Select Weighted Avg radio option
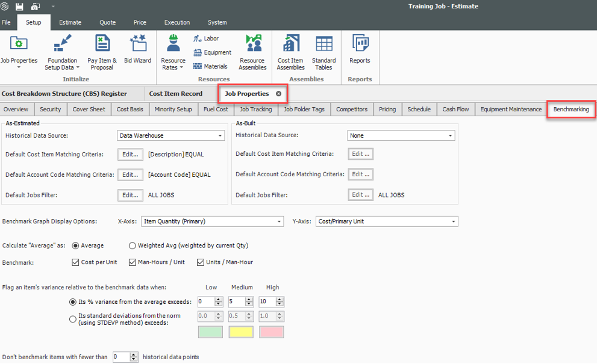 [133, 245]
